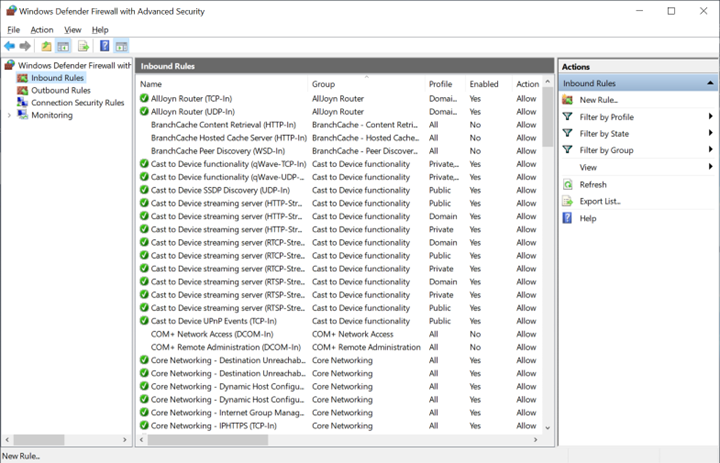This screenshot has width=720, height=463.
Task: Click the tree pane horizontal scrollbar thumb
Action: coord(39,440)
